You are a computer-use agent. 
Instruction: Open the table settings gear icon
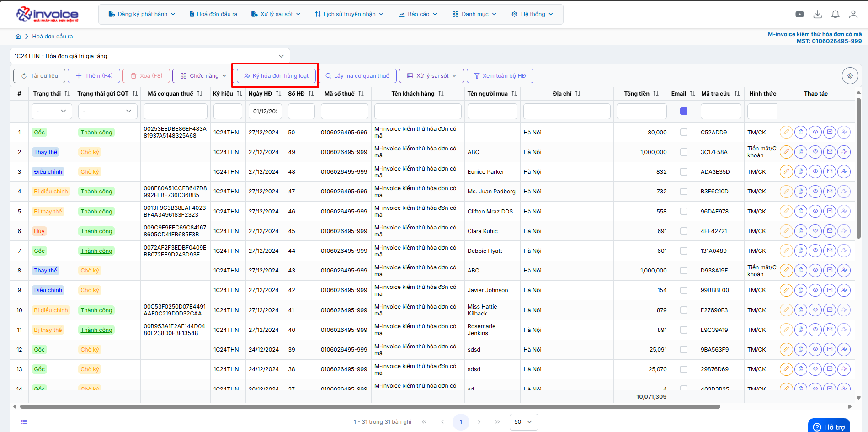[x=850, y=76]
